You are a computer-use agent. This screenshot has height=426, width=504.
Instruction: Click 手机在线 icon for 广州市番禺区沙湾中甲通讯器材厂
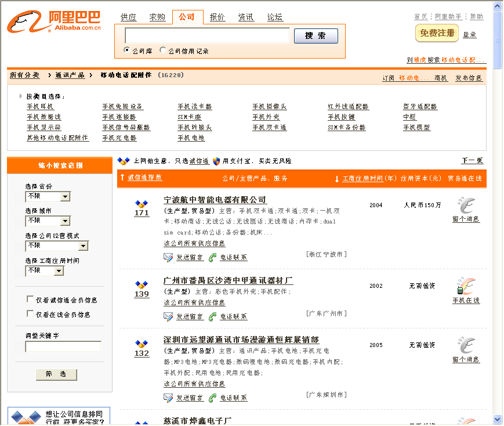pyautogui.click(x=466, y=287)
